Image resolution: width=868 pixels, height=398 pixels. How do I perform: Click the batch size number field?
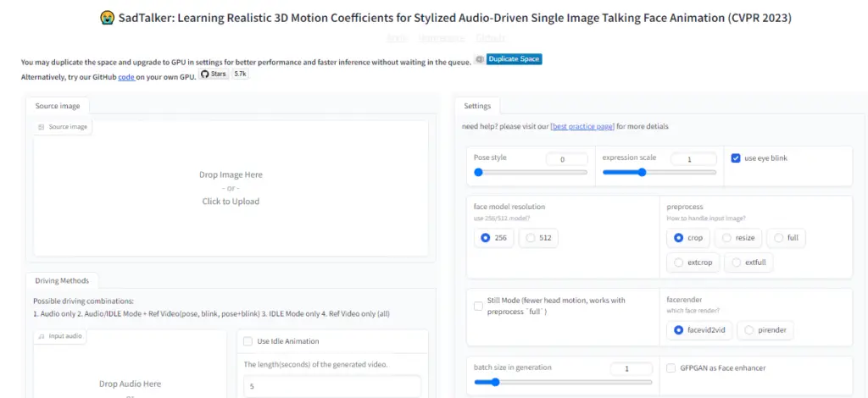point(631,368)
